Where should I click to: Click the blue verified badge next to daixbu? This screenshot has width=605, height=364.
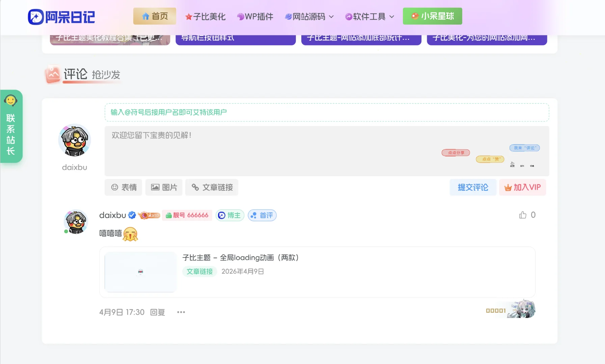click(x=132, y=215)
